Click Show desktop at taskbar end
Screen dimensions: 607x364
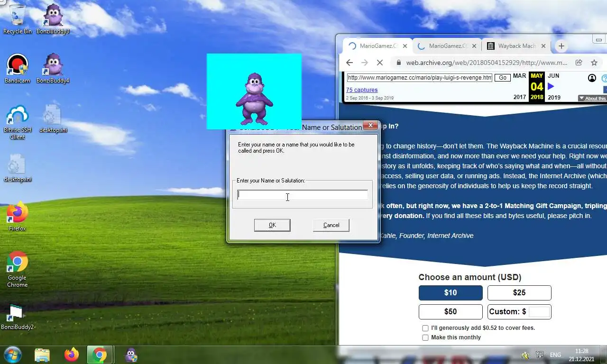(x=603, y=355)
